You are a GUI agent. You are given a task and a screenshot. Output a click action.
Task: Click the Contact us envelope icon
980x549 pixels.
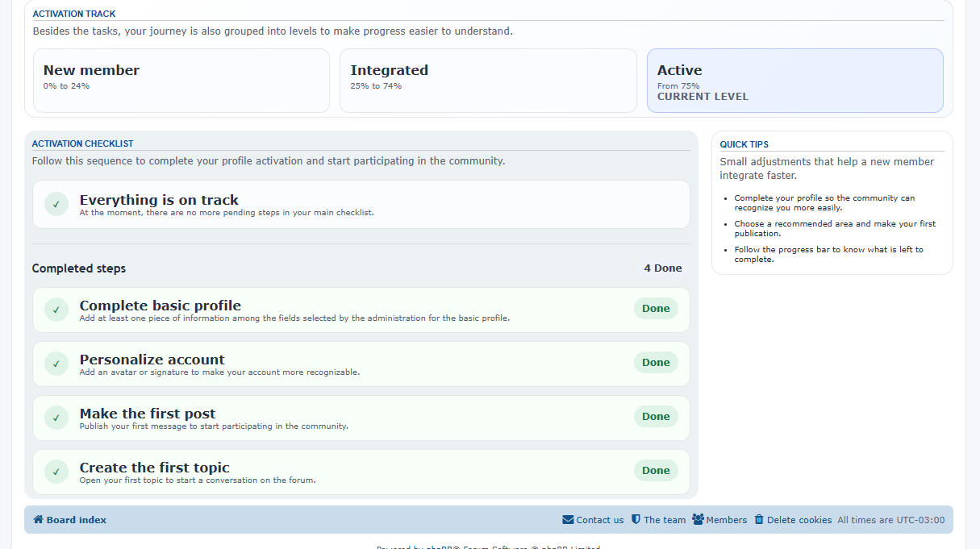point(568,520)
